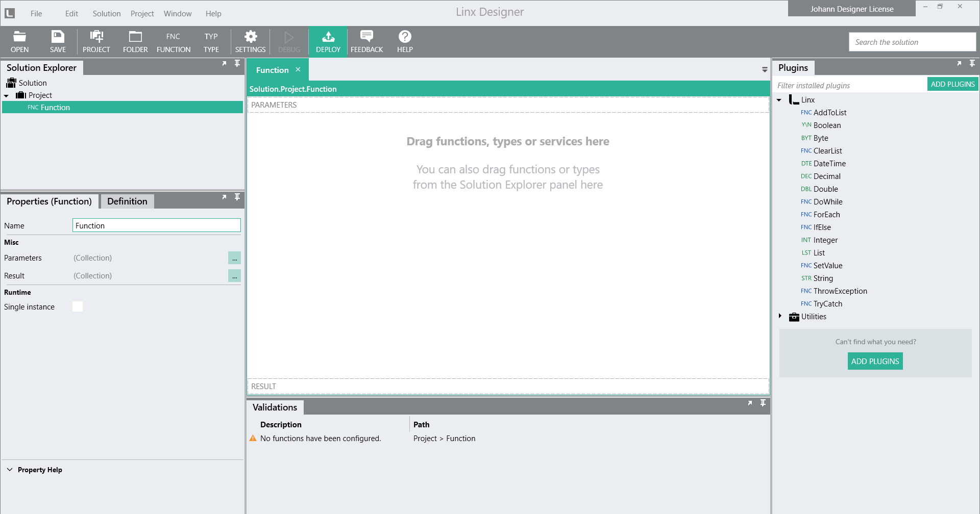This screenshot has height=514, width=980.
Task: Pin the Plugins panel
Action: 972,63
